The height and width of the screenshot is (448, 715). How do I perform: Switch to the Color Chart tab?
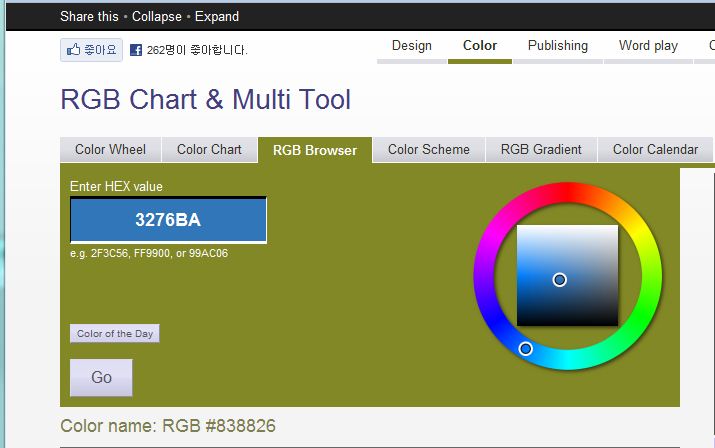click(x=209, y=150)
